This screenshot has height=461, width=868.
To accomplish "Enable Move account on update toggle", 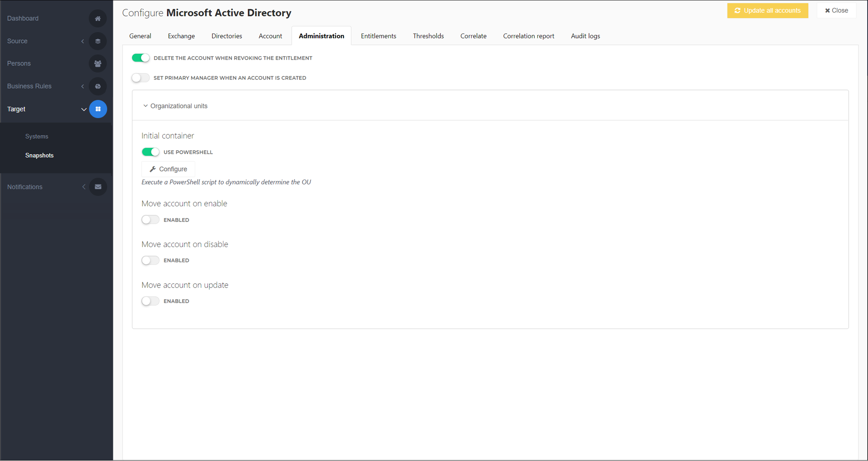I will point(151,301).
